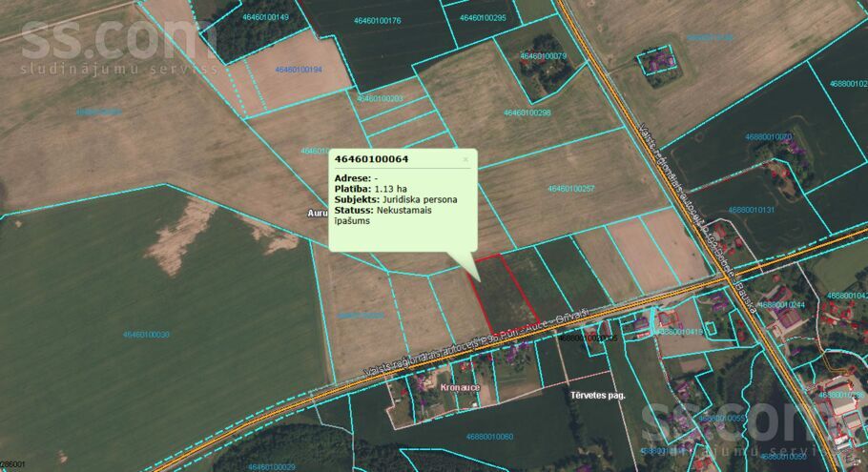This screenshot has height=472, width=868.
Task: Click parcel label 46460100298
Action: [527, 113]
